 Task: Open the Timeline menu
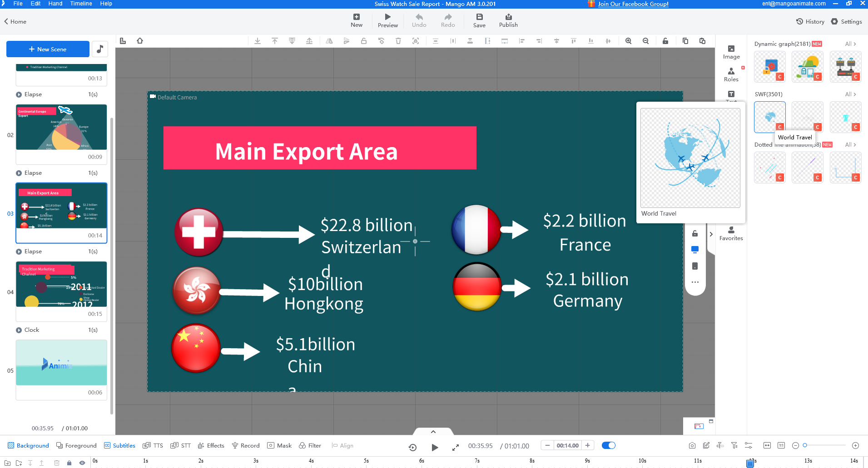(x=81, y=4)
